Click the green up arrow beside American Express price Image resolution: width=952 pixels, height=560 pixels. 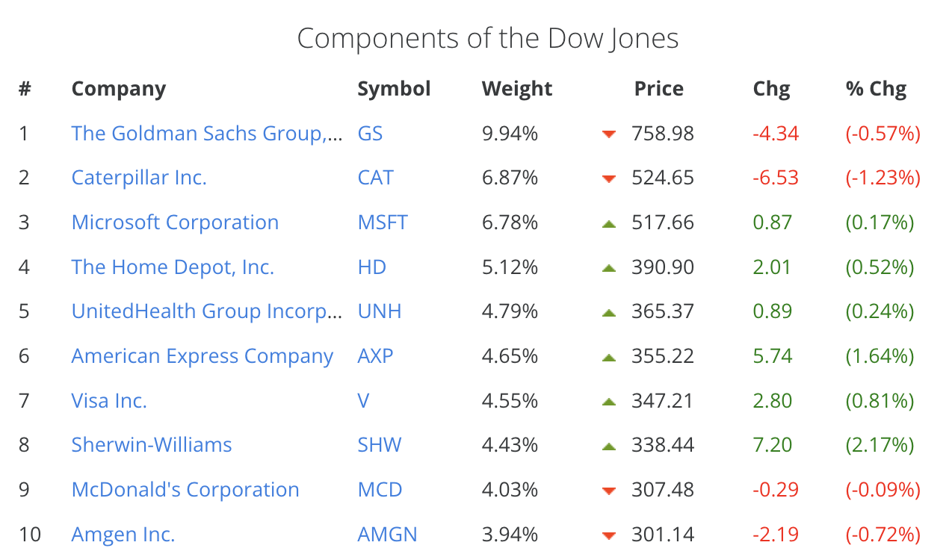(x=609, y=357)
